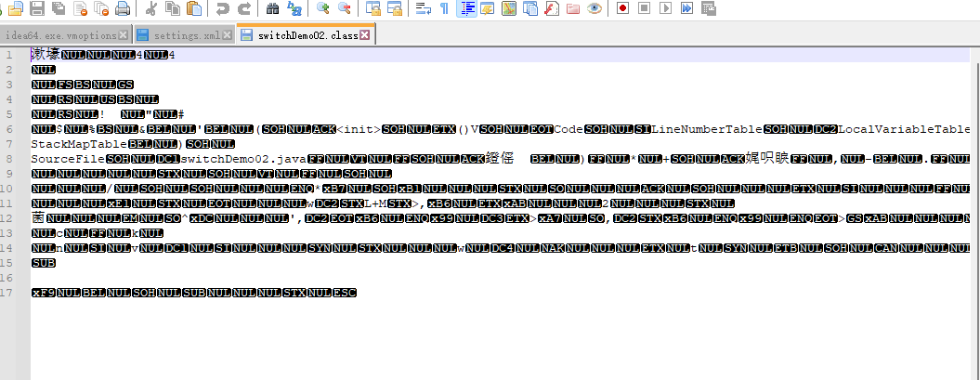Image resolution: width=980 pixels, height=380 pixels.
Task: Click the 'Code' text on line 6
Action: point(568,129)
